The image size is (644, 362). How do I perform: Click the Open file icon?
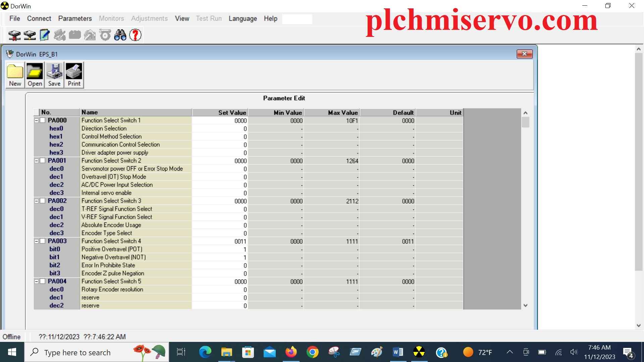[x=35, y=75]
